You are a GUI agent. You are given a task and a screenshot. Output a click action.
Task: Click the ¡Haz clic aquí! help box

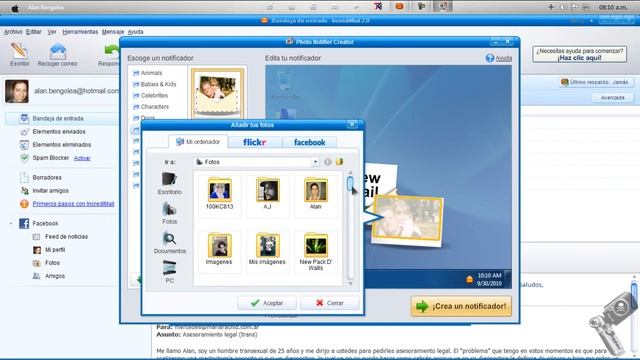point(580,54)
